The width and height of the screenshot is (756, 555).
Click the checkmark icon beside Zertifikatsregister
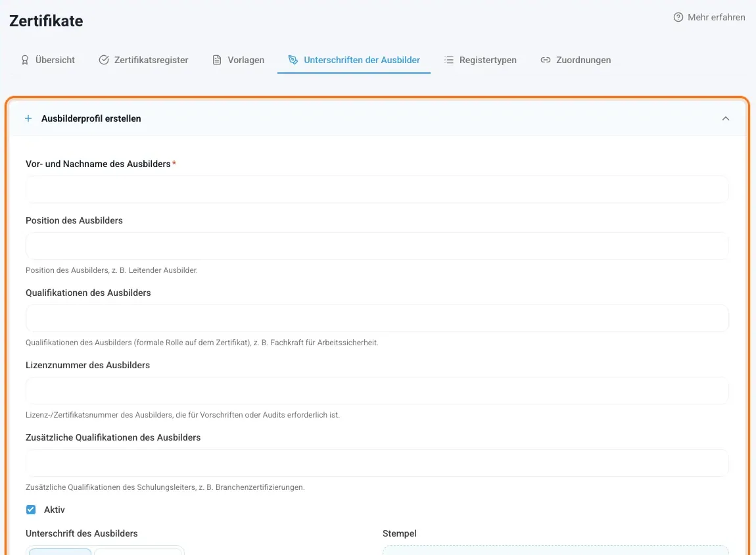tap(104, 60)
